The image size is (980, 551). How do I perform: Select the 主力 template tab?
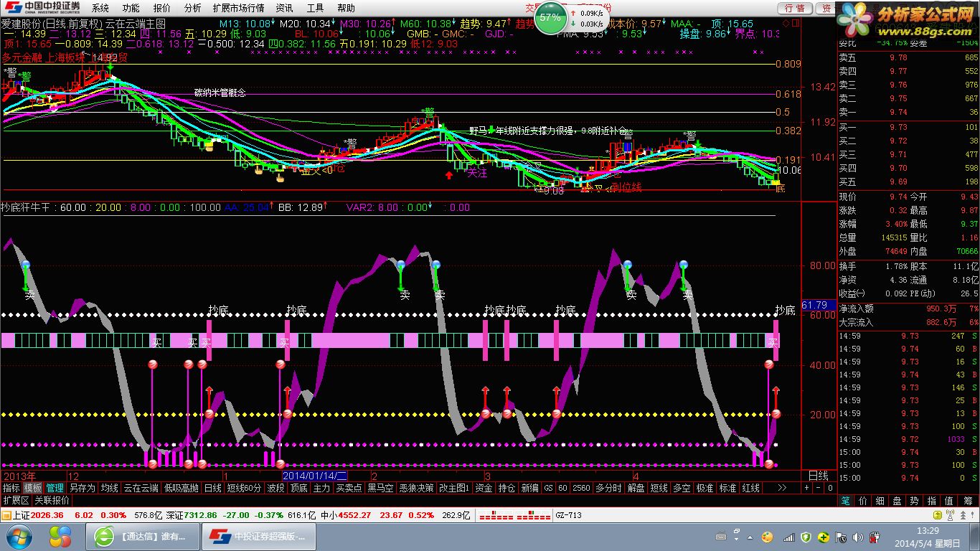tap(321, 488)
